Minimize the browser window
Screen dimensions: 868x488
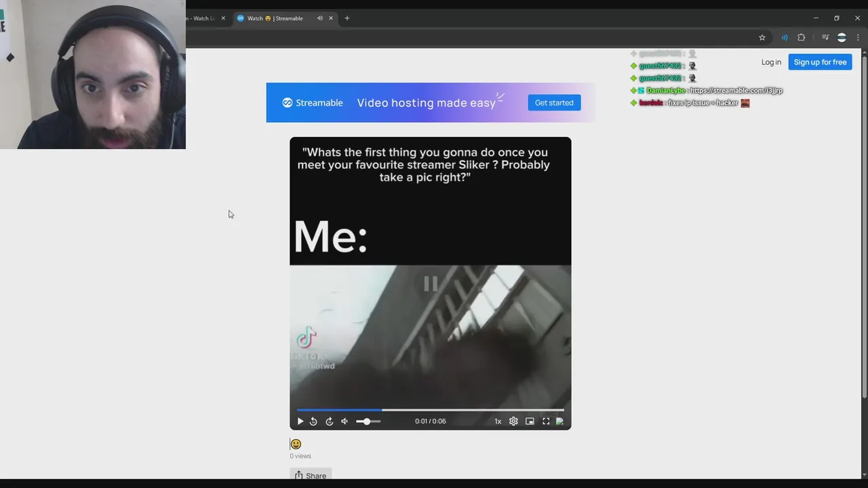(816, 18)
